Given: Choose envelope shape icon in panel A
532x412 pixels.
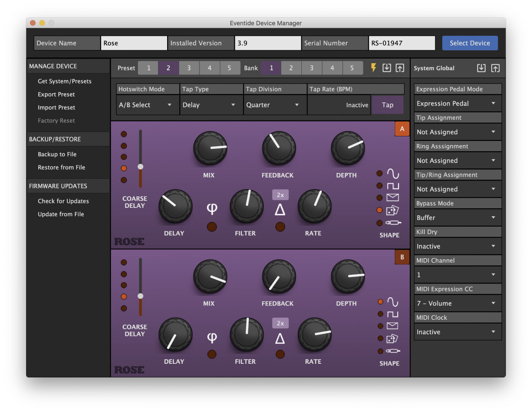Looking at the screenshot, I should [392, 197].
